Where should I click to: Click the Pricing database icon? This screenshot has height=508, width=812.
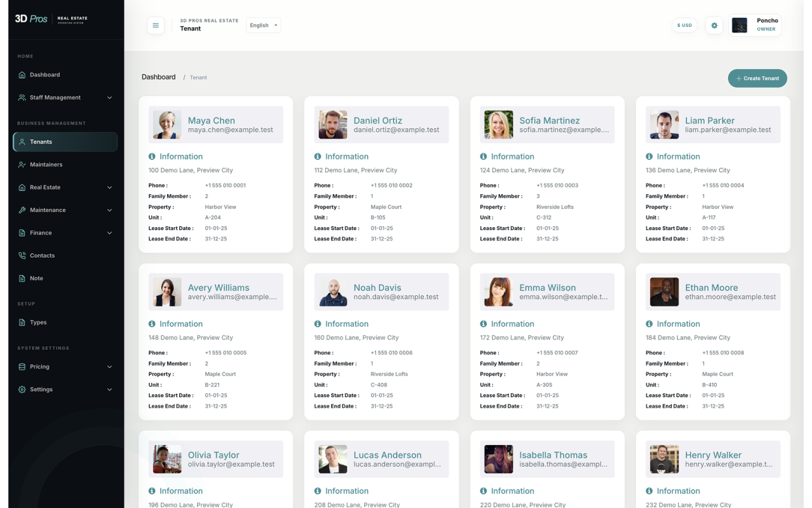tap(22, 367)
